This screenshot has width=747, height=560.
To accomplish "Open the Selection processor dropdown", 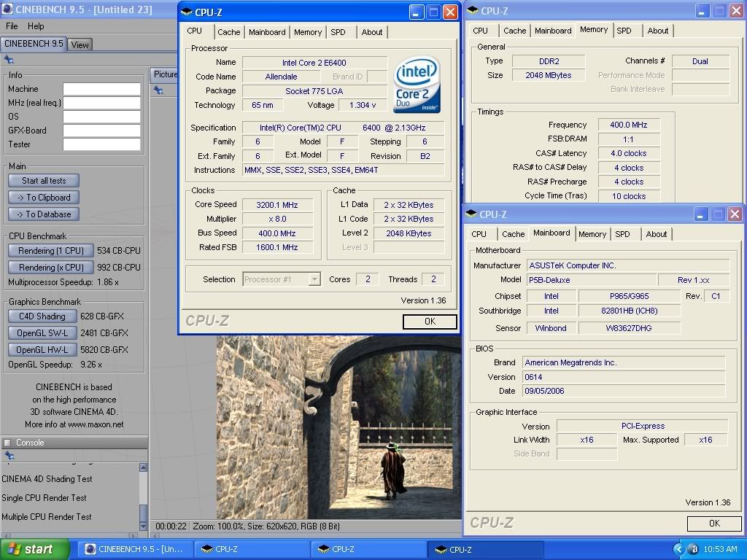I will point(314,279).
